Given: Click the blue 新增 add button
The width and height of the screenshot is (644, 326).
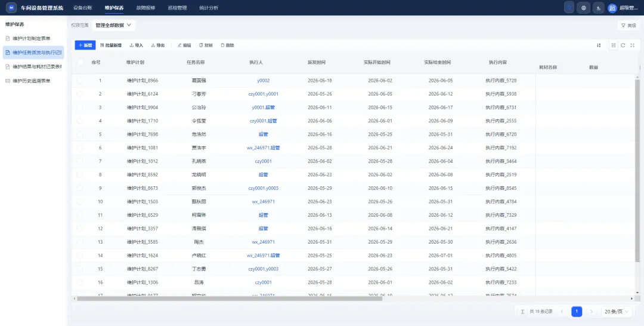Looking at the screenshot, I should 85,45.
